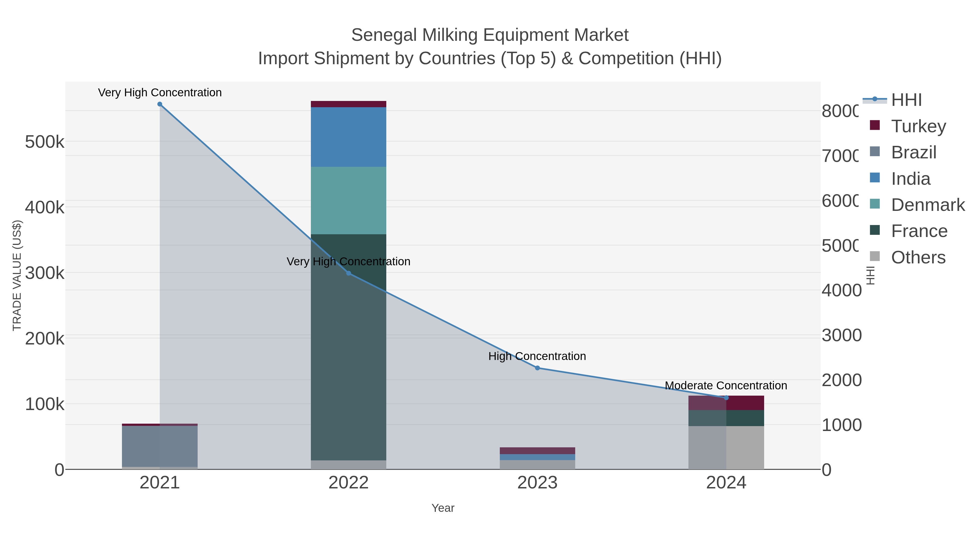Viewport: 980px width, 551px height.
Task: Toggle the Turkey legend entry
Action: coord(908,126)
